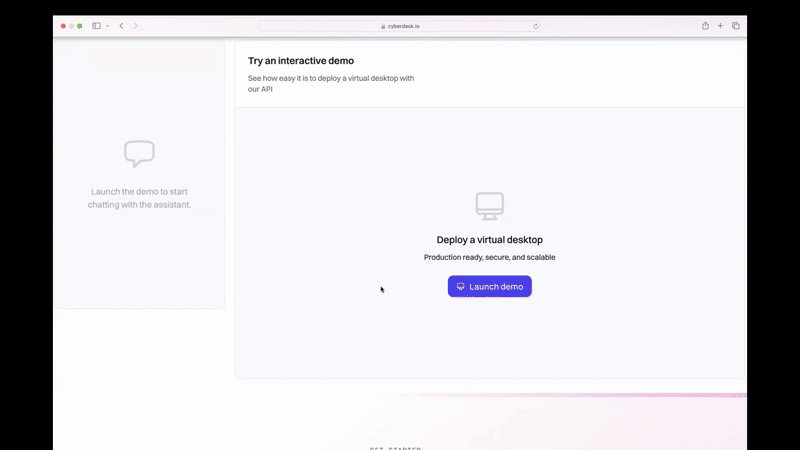Go back with the browser back arrow
The image size is (800, 450).
click(x=121, y=26)
